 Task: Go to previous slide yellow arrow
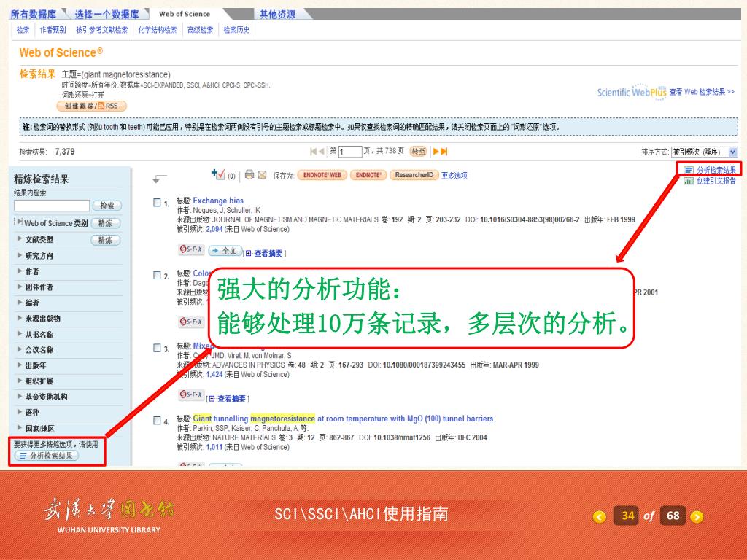600,516
